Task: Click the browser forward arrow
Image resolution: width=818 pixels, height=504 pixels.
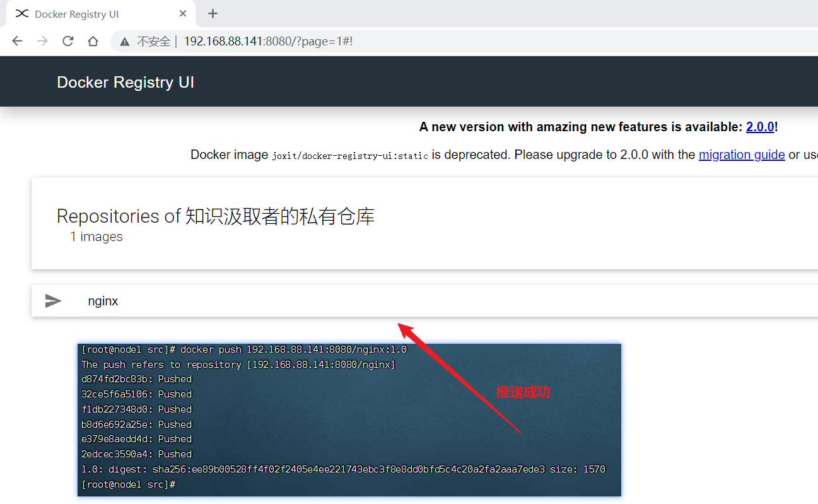Action: point(42,42)
